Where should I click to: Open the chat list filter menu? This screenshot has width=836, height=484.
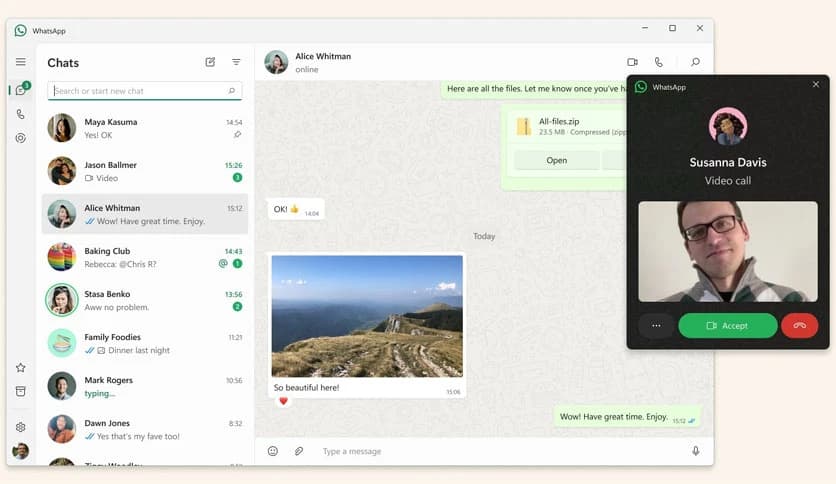coord(236,62)
